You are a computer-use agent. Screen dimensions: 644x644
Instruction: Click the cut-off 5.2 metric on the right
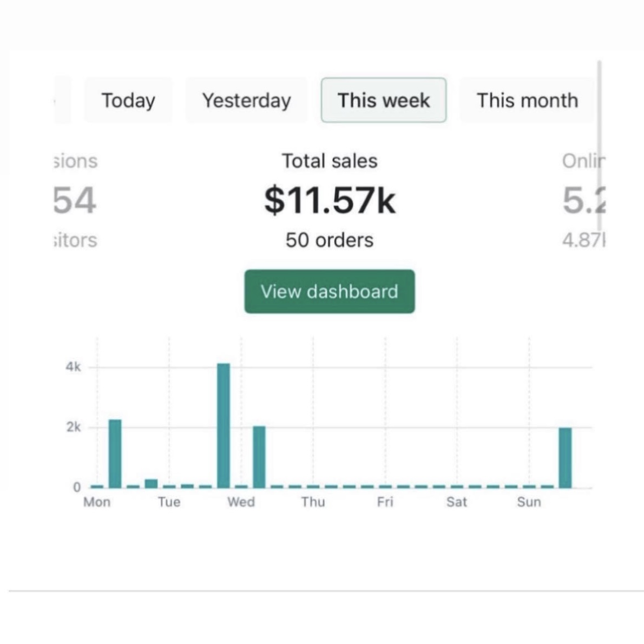583,200
